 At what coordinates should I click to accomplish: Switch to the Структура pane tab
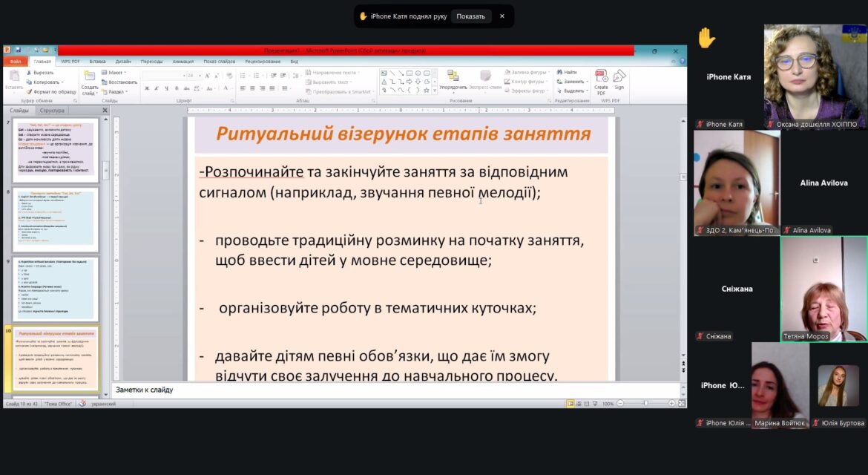pos(52,110)
